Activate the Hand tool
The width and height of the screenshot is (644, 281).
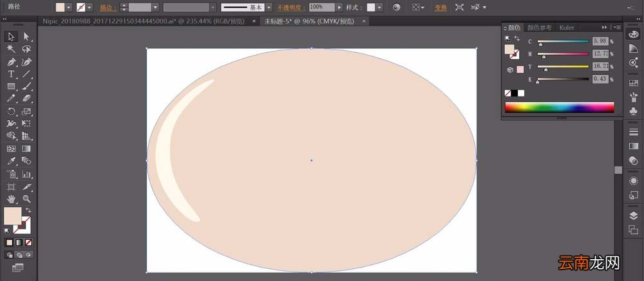click(11, 199)
